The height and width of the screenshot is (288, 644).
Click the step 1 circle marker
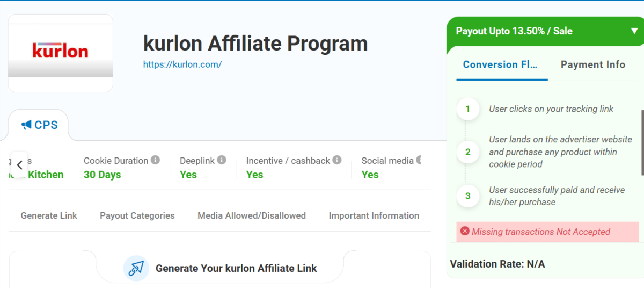pyautogui.click(x=467, y=109)
